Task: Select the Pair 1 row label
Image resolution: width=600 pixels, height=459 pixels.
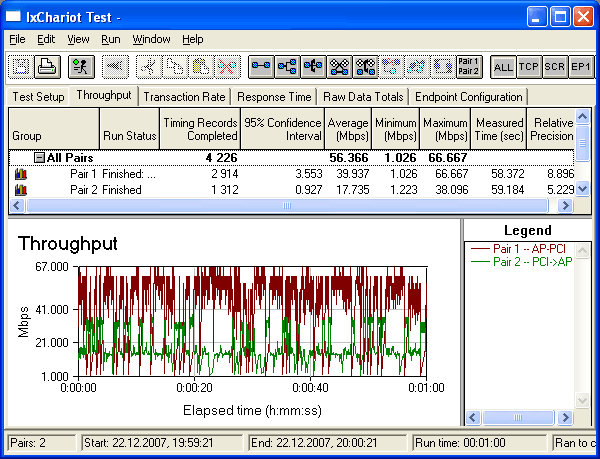Action: click(83, 174)
